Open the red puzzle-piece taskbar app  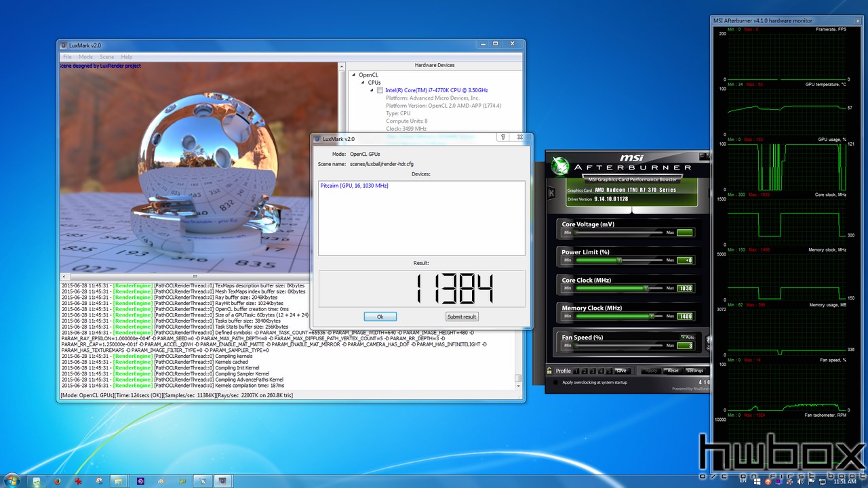pyautogui.click(x=79, y=481)
